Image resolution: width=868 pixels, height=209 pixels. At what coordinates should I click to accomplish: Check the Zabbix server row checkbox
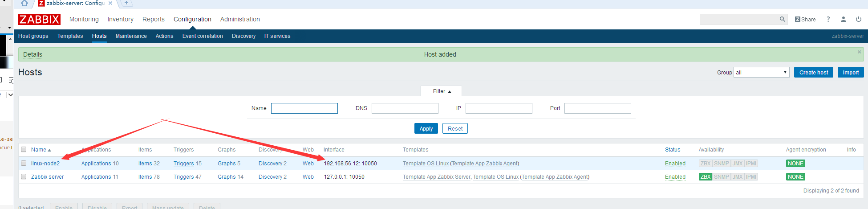coord(24,176)
